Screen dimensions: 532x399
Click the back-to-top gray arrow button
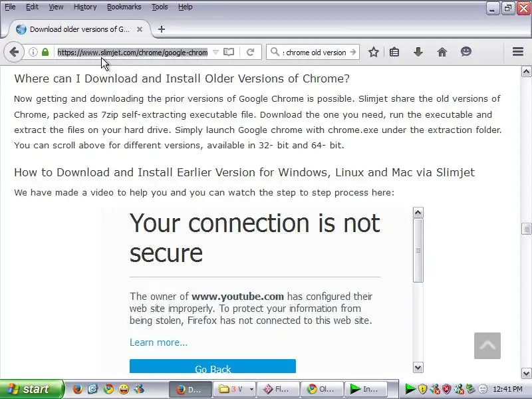pyautogui.click(x=487, y=346)
